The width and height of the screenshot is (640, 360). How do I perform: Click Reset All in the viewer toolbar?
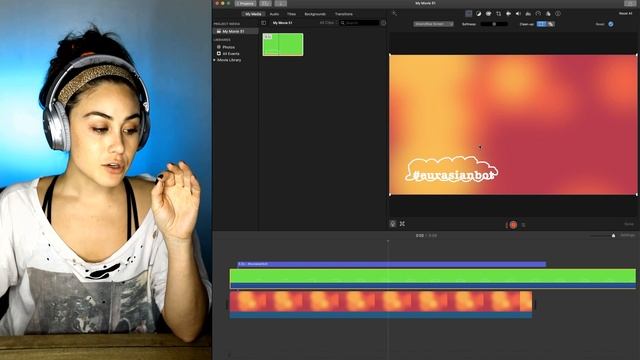click(x=625, y=13)
